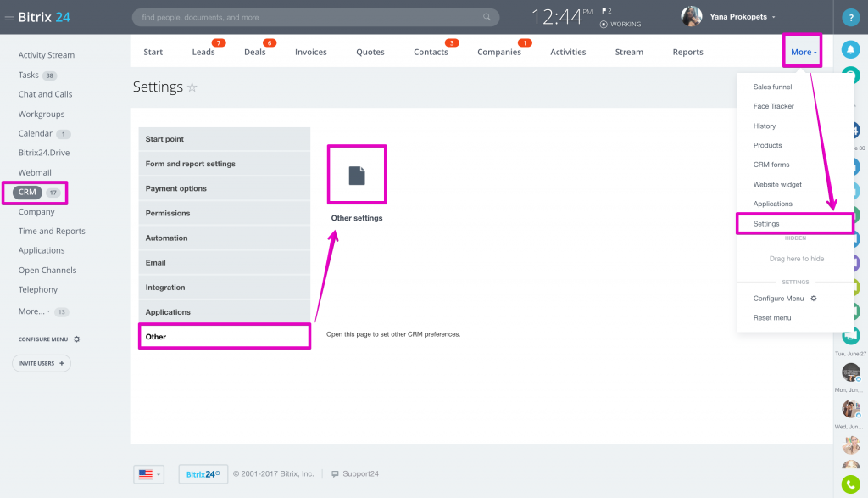The height and width of the screenshot is (498, 868).
Task: Select CRM in the sidebar
Action: 27,193
